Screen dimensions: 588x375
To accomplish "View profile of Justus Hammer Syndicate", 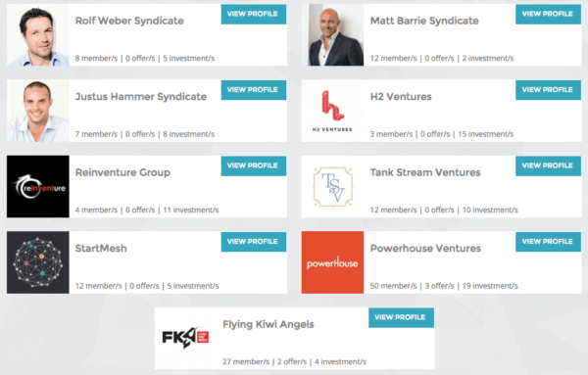I will click(x=254, y=90).
